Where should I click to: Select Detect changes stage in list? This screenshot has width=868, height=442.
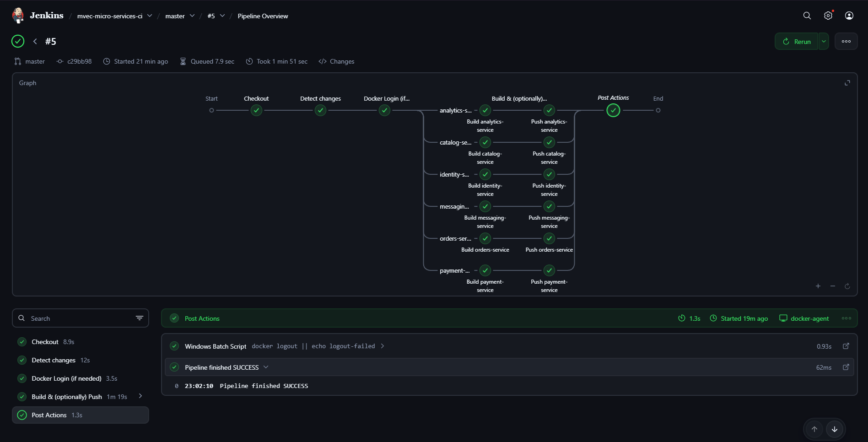(81, 360)
